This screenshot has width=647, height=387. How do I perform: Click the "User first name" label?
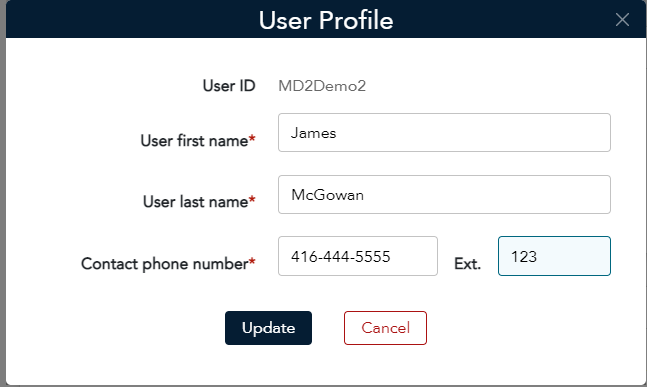point(194,141)
